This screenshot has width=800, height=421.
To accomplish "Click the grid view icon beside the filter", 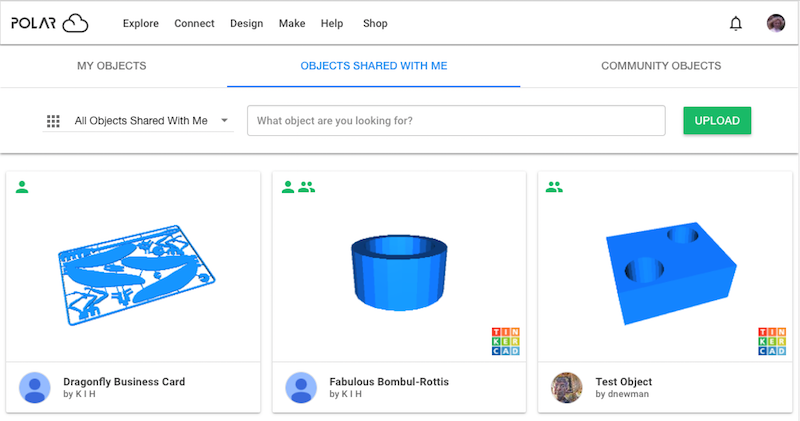I will [x=53, y=121].
